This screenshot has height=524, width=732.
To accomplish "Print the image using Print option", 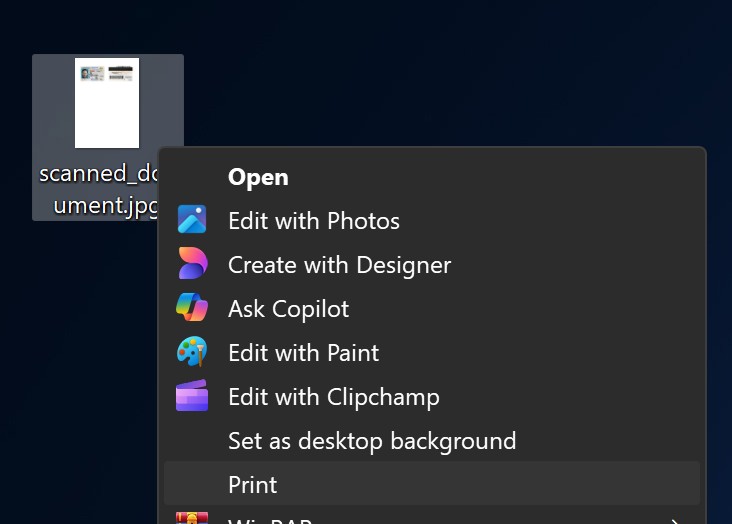I will point(252,485).
